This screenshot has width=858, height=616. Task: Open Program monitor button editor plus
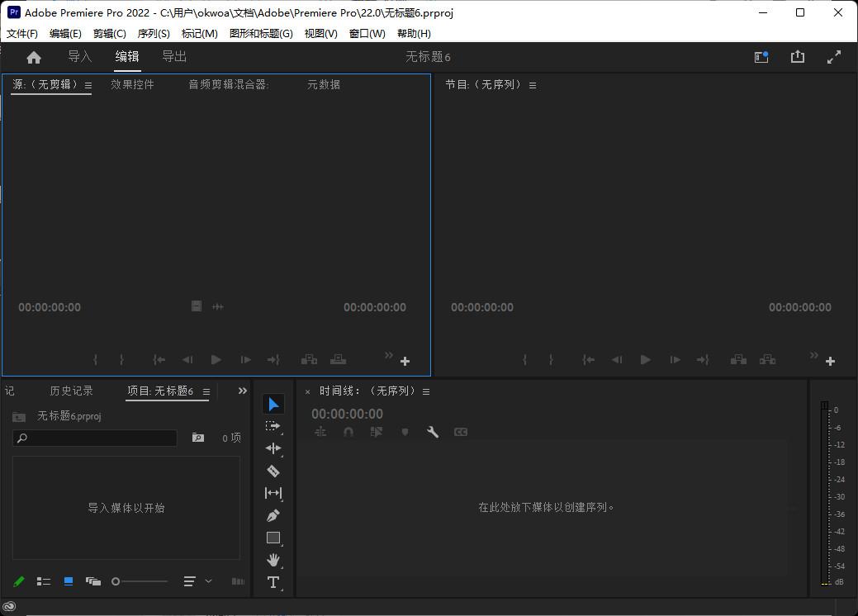[830, 361]
